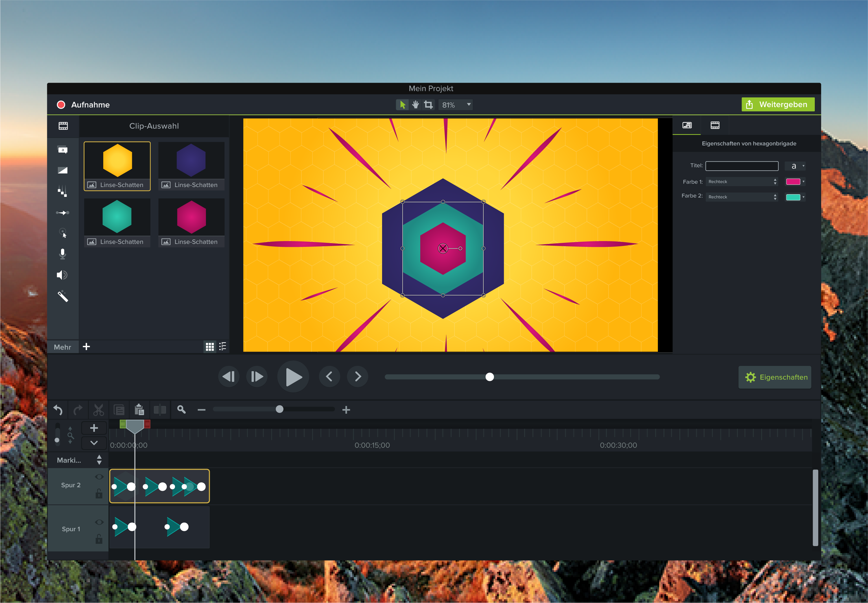The image size is (868, 603).
Task: Toggle visibility eye of Spur 1
Action: click(x=99, y=522)
